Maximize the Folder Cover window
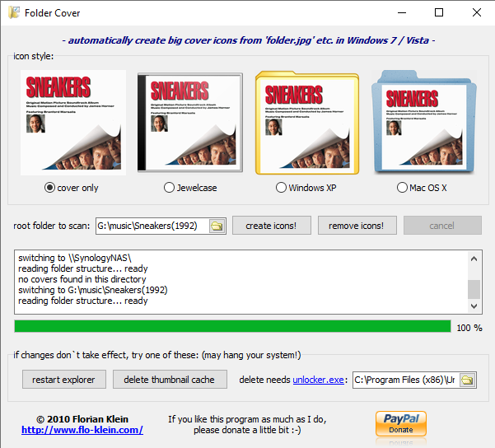The height and width of the screenshot is (448, 495). [x=439, y=12]
